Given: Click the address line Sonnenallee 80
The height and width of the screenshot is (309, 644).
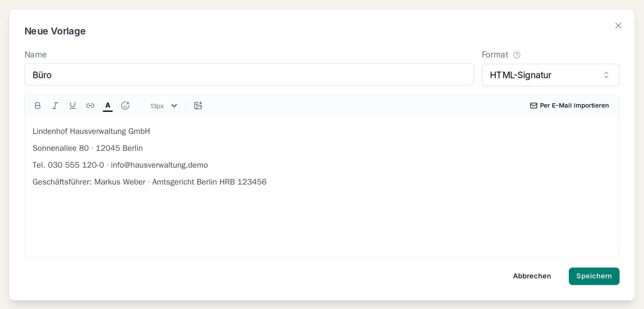Looking at the screenshot, I should pos(88,148).
